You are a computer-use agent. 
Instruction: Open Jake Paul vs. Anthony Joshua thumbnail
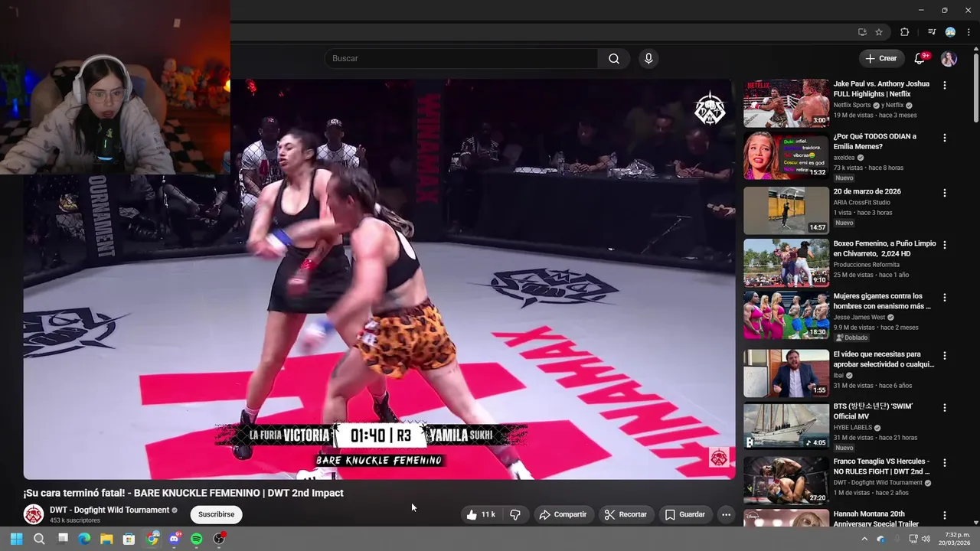coord(786,103)
